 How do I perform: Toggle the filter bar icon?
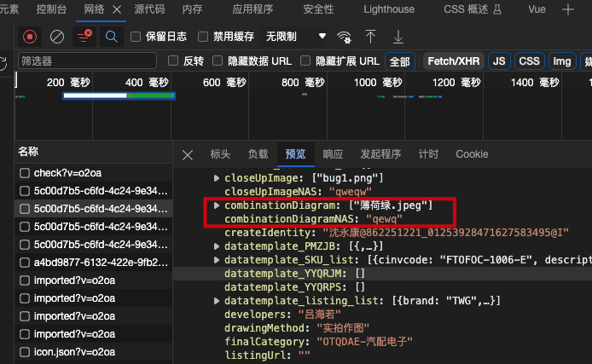click(x=84, y=37)
